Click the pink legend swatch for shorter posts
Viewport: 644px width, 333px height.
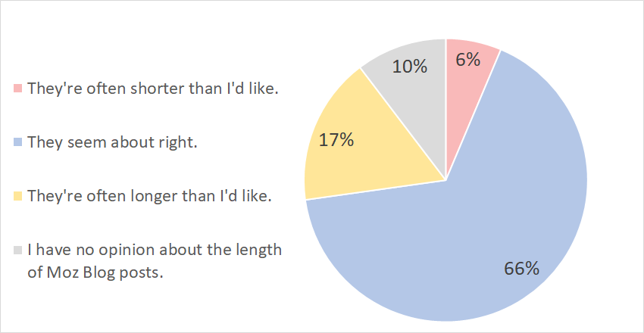click(19, 88)
